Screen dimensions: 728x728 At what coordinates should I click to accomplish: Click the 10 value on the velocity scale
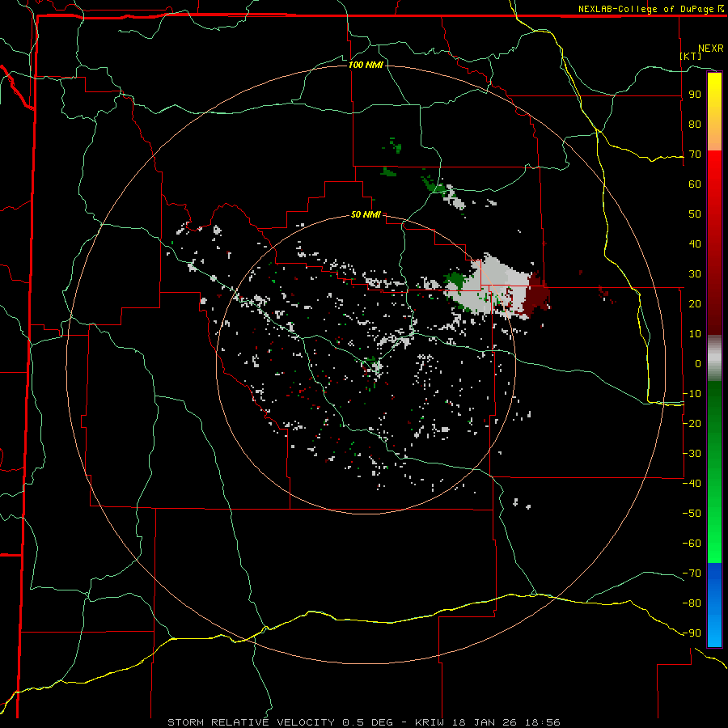coord(695,334)
